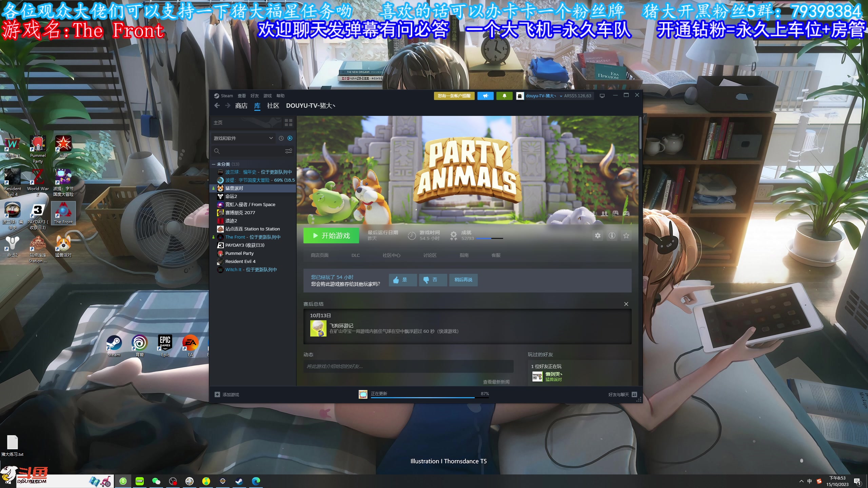Screen dimensions: 868x488
Task: Open game info icon for Party Animals
Action: (612, 236)
